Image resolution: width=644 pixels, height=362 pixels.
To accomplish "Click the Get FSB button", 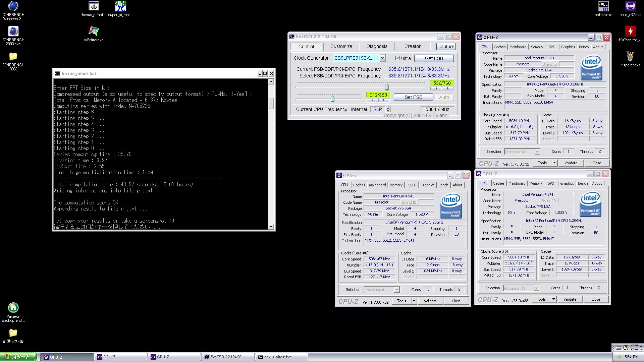I will pyautogui.click(x=434, y=58).
